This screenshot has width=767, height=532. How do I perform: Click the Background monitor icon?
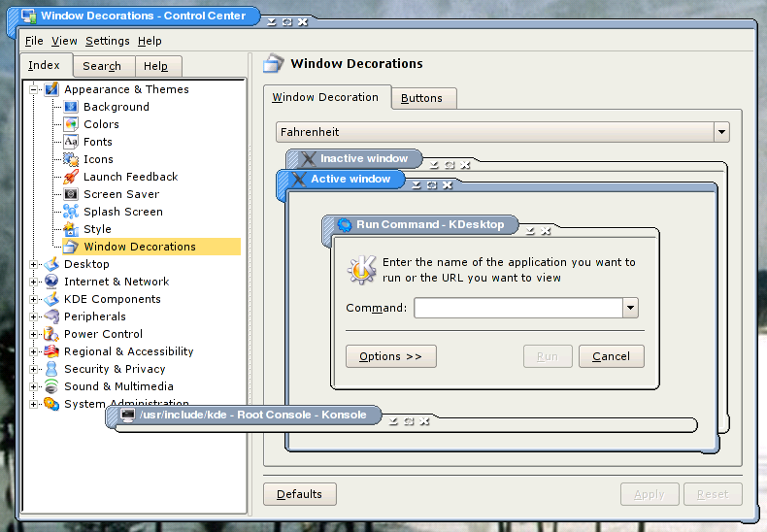coord(71,107)
